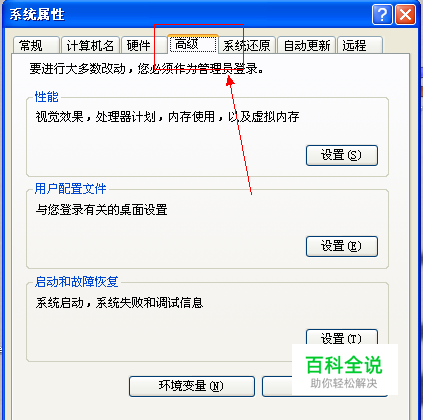
Task: Click the administrator login notice text
Action: (x=147, y=69)
